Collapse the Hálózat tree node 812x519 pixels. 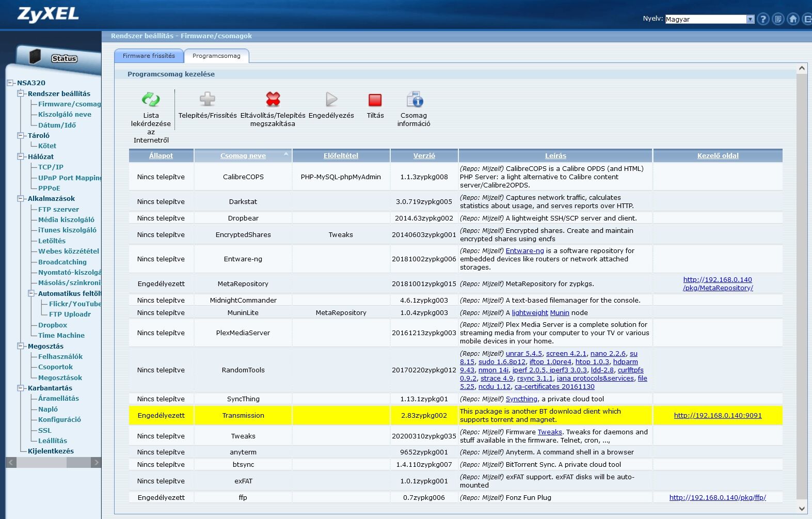pyautogui.click(x=21, y=156)
